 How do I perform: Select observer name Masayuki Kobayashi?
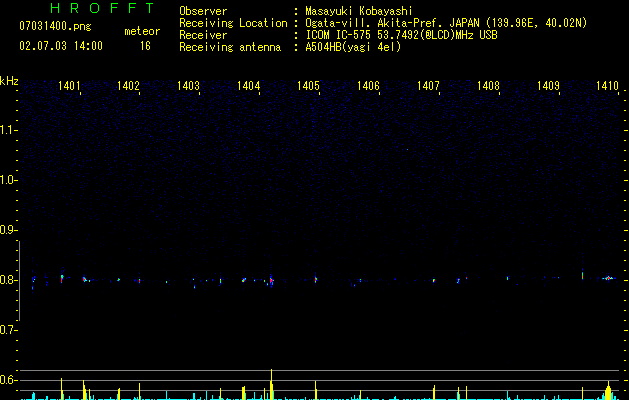358,11
